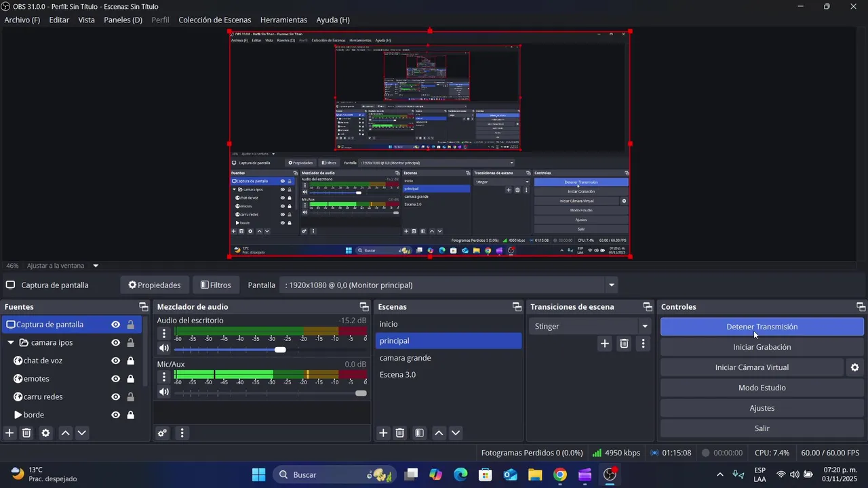Viewport: 868px width, 488px height.
Task: Add a new scene transition with the plus icon
Action: point(605,344)
